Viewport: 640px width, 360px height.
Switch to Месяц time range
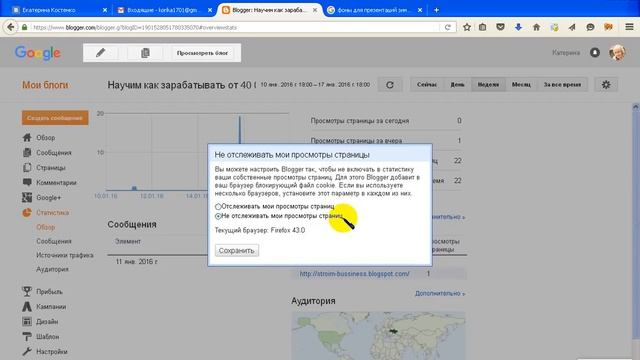click(x=521, y=84)
